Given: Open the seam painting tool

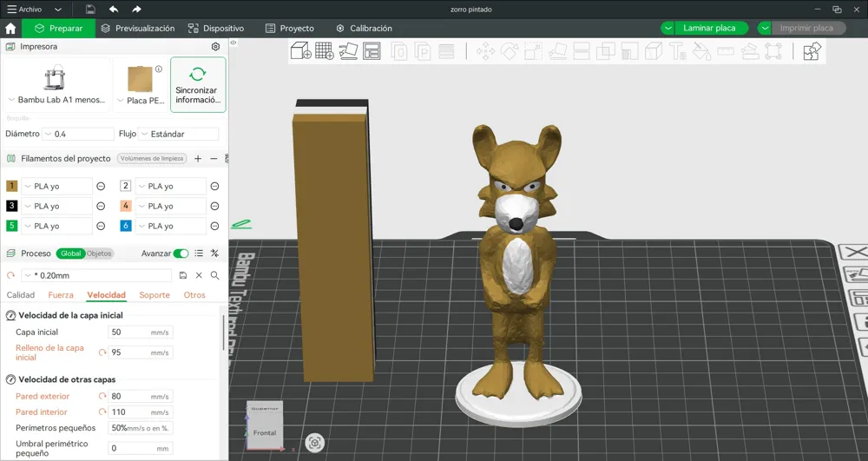Looking at the screenshot, I should 654,51.
